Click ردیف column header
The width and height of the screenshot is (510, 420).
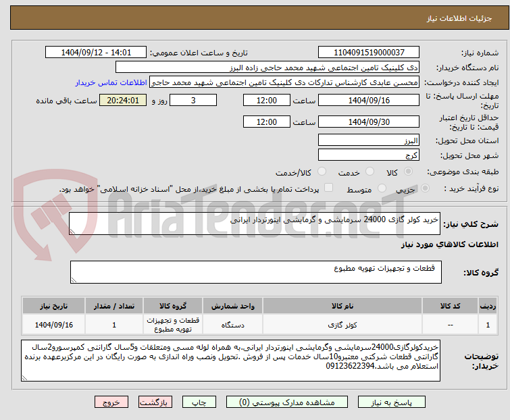point(488,306)
